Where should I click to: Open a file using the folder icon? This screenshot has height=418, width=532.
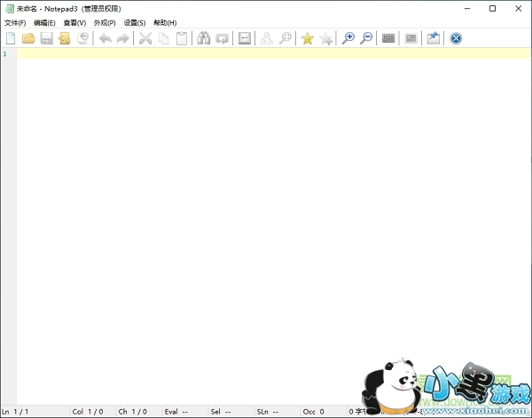click(28, 38)
